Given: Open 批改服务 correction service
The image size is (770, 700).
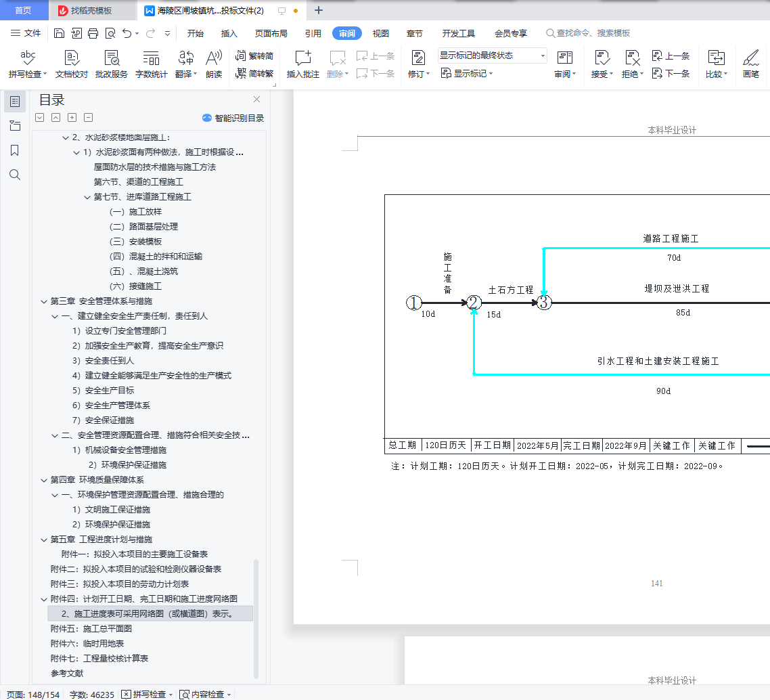Looking at the screenshot, I should click(112, 64).
